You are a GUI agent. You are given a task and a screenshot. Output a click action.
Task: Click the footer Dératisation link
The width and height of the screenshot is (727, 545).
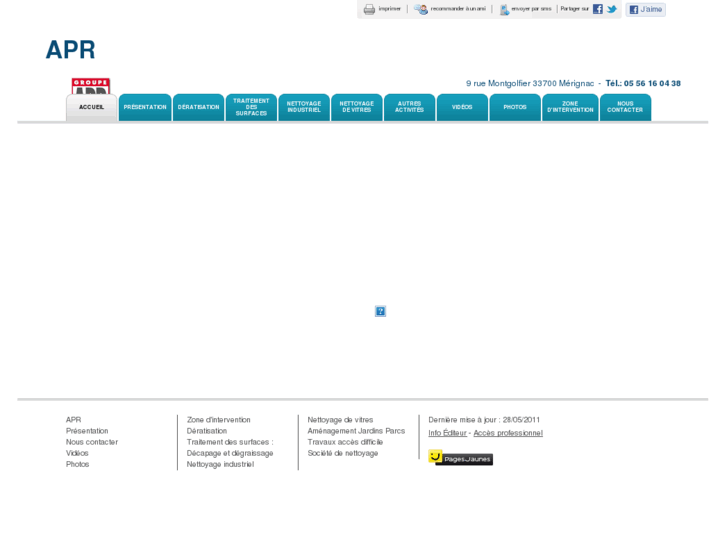pyautogui.click(x=207, y=431)
